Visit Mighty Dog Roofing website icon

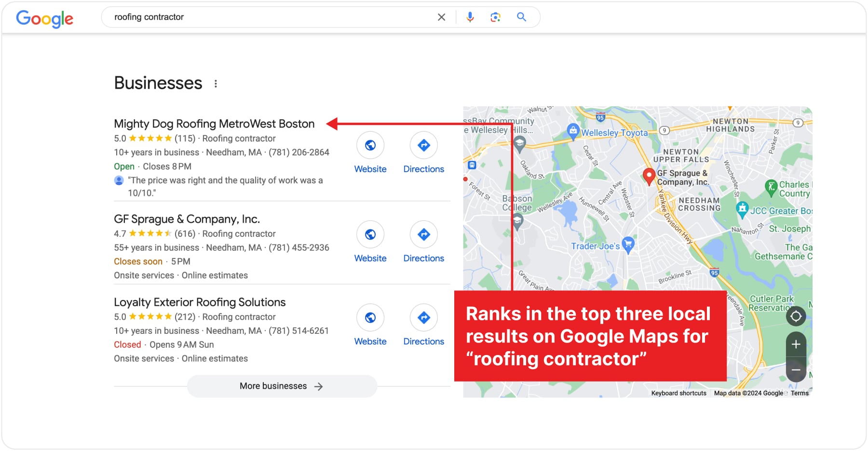coord(370,145)
